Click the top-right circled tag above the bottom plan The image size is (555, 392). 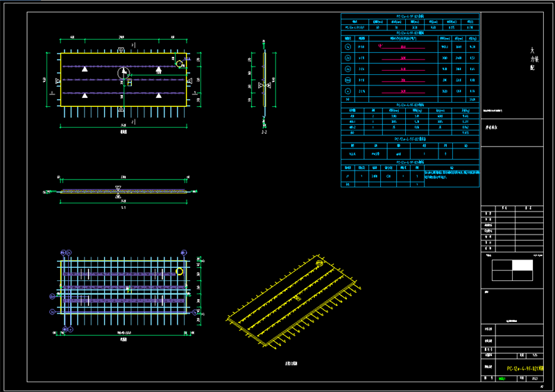184,253
